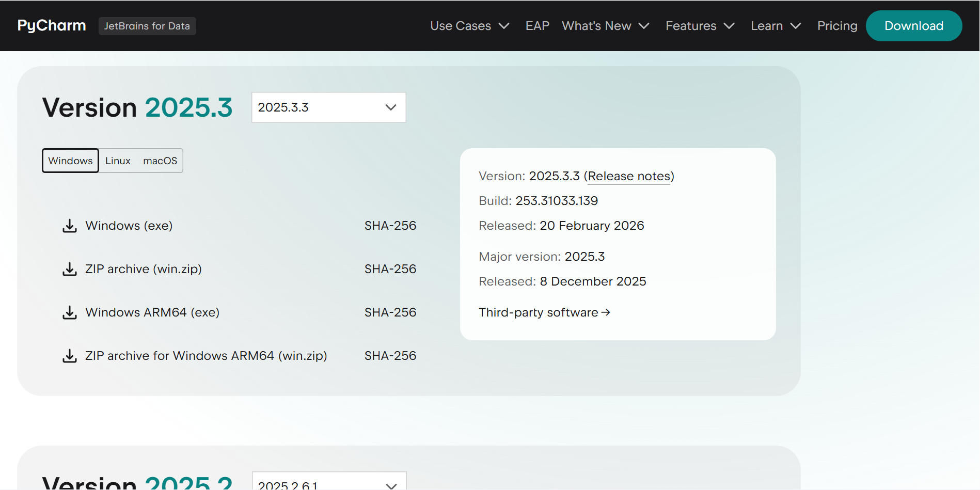The height and width of the screenshot is (490, 980).
Task: Click download icon for Windows ARM64 (exe)
Action: pyautogui.click(x=70, y=312)
